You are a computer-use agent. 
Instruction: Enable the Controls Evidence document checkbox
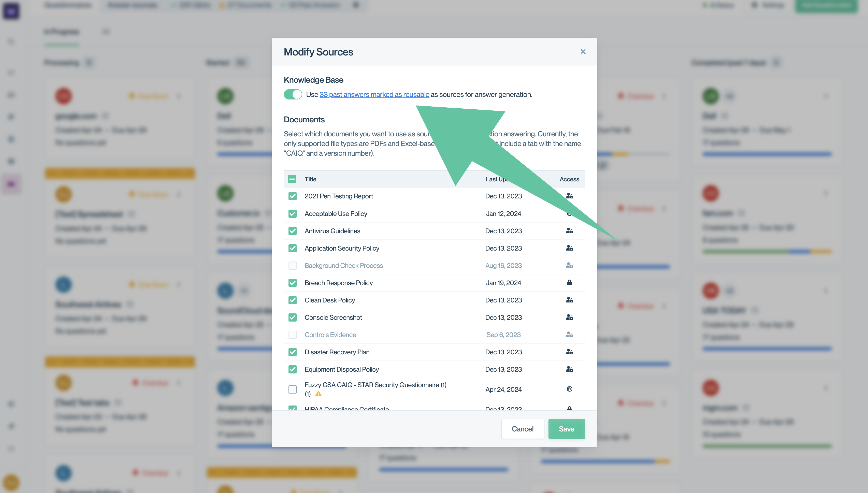click(x=292, y=335)
